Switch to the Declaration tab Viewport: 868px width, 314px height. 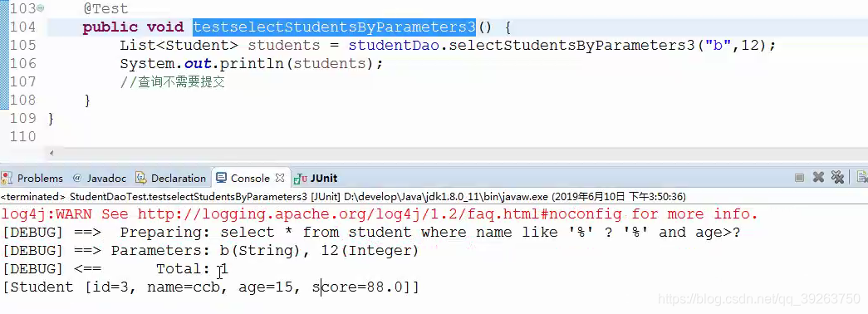coord(171,179)
